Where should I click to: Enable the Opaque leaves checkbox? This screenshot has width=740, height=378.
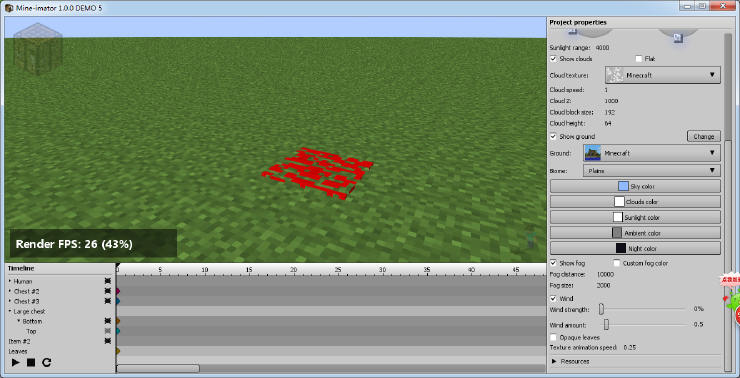(x=554, y=337)
